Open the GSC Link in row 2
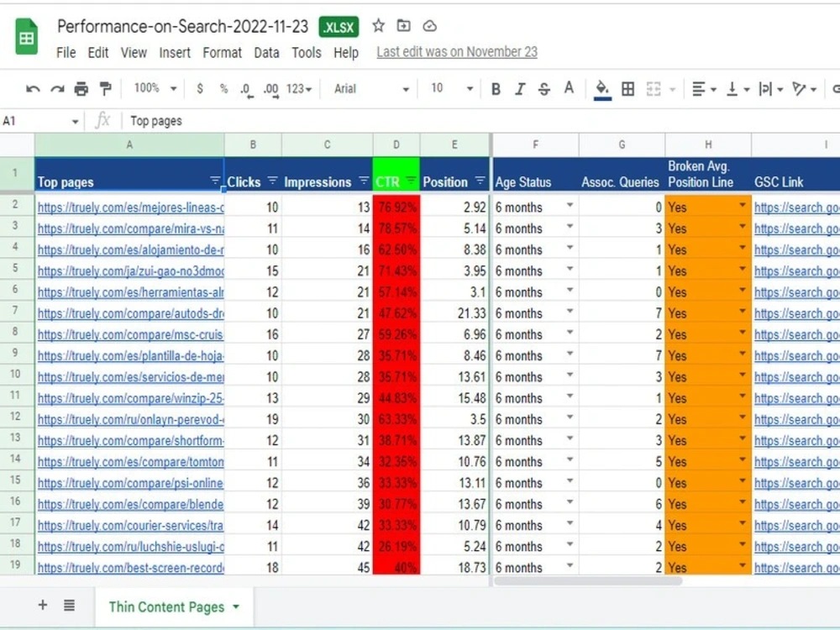840x630 pixels. tap(796, 207)
